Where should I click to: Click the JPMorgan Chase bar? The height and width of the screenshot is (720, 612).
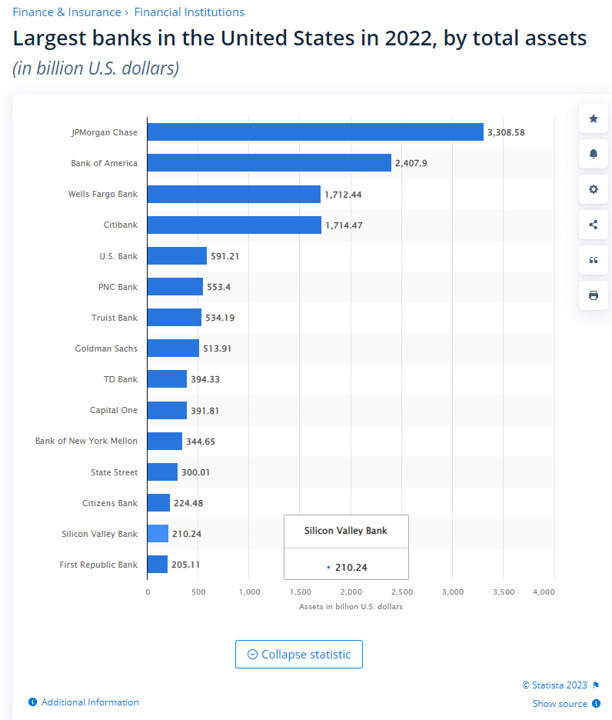[315, 132]
